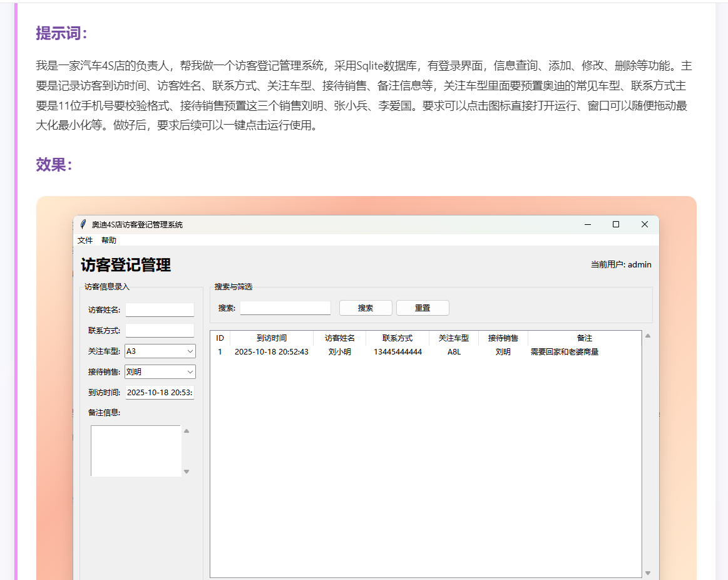
Task: Open the 文件 menu
Action: (85, 240)
